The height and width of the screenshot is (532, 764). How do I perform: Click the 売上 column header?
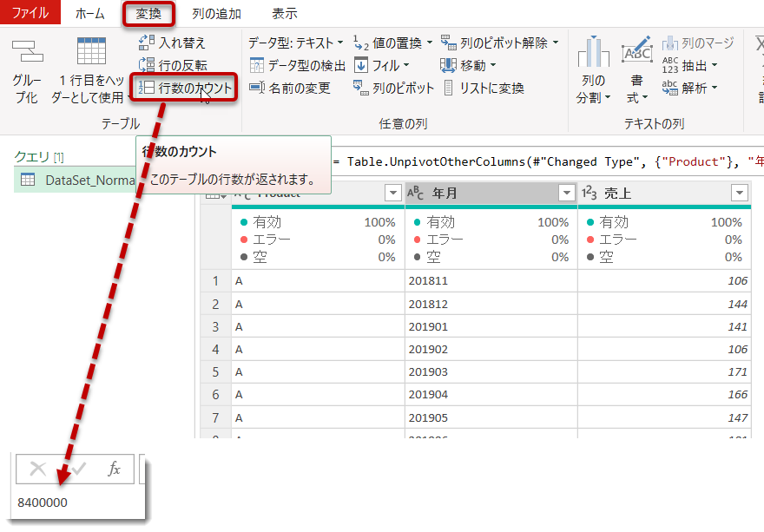[664, 194]
